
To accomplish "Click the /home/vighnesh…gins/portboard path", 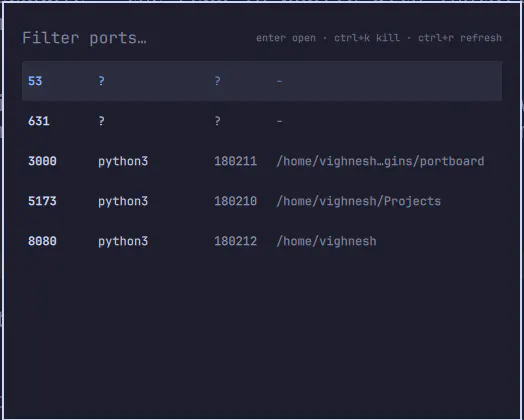I will coord(380,161).
